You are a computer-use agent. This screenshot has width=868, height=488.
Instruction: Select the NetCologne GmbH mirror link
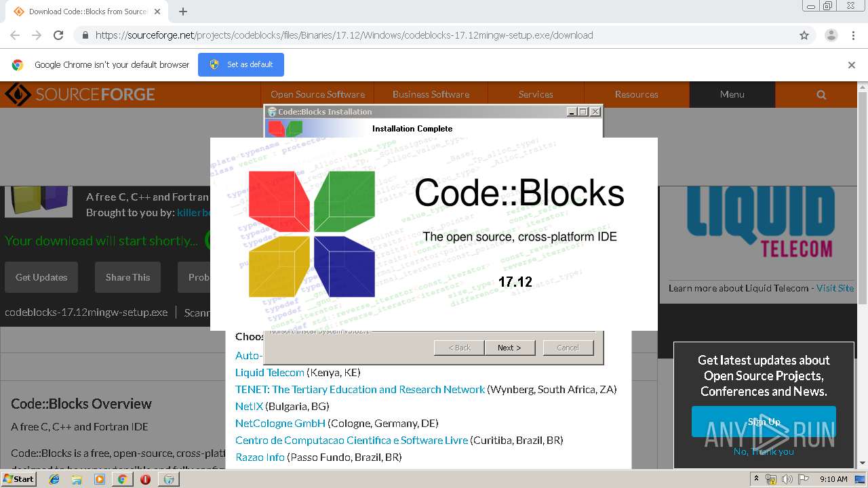tap(280, 423)
